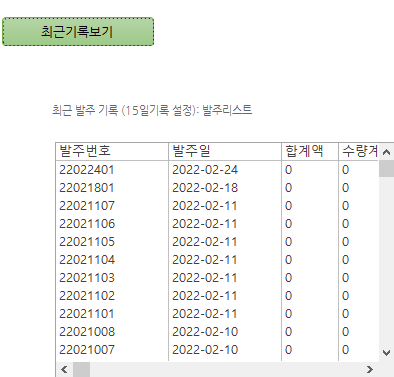Viewport: 394px width, 377px height.
Task: Select the 발주번호 column header
Action: (x=112, y=151)
